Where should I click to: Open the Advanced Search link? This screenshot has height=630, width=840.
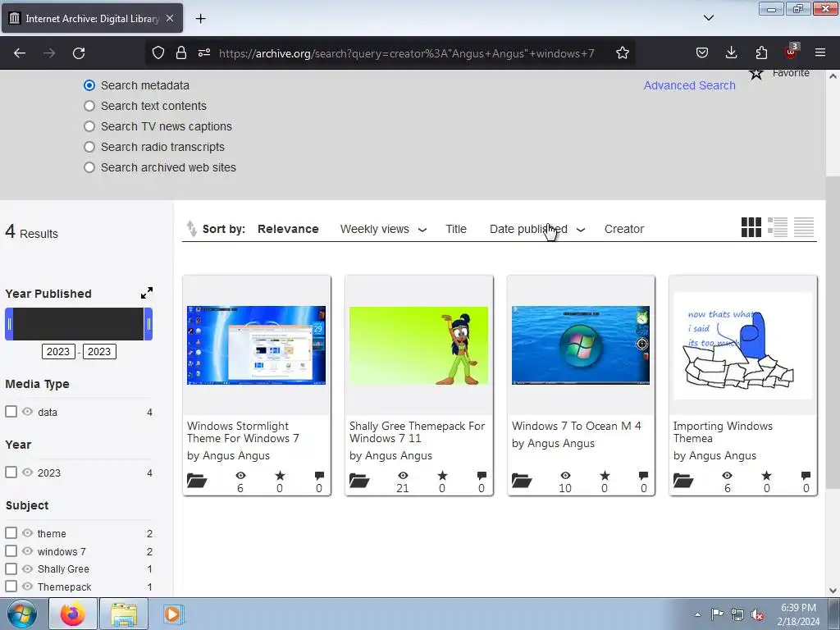click(689, 85)
